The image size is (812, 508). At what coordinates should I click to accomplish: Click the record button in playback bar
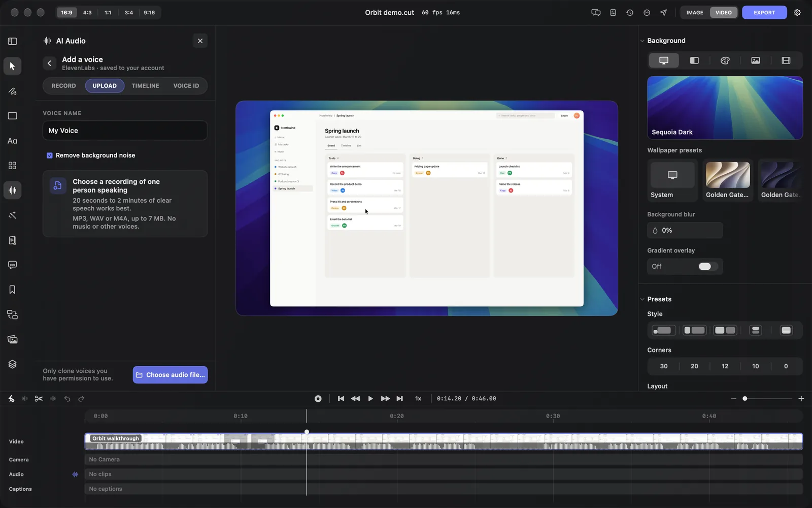point(318,399)
